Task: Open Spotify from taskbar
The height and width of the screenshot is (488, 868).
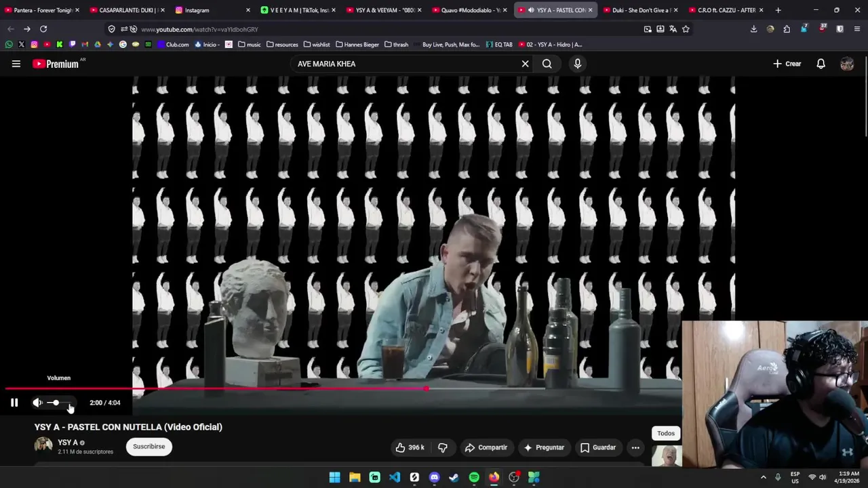Action: 474,477
